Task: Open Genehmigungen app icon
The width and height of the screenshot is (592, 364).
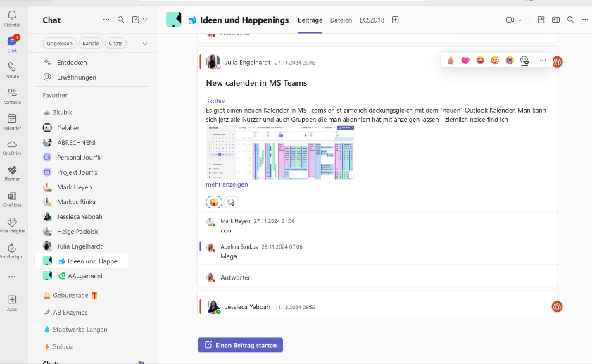Action: point(12,251)
